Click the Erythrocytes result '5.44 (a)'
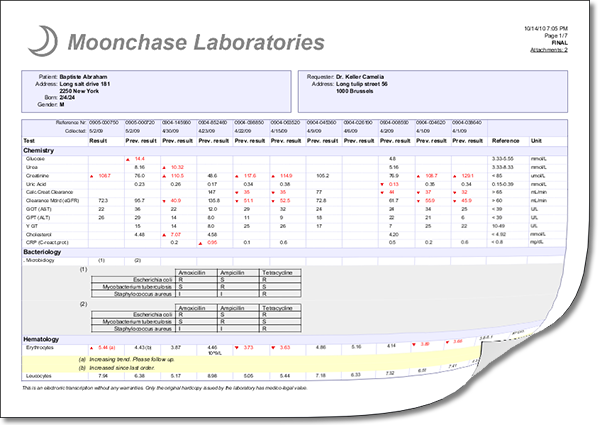Image resolution: width=600 pixels, height=425 pixels. 107,348
